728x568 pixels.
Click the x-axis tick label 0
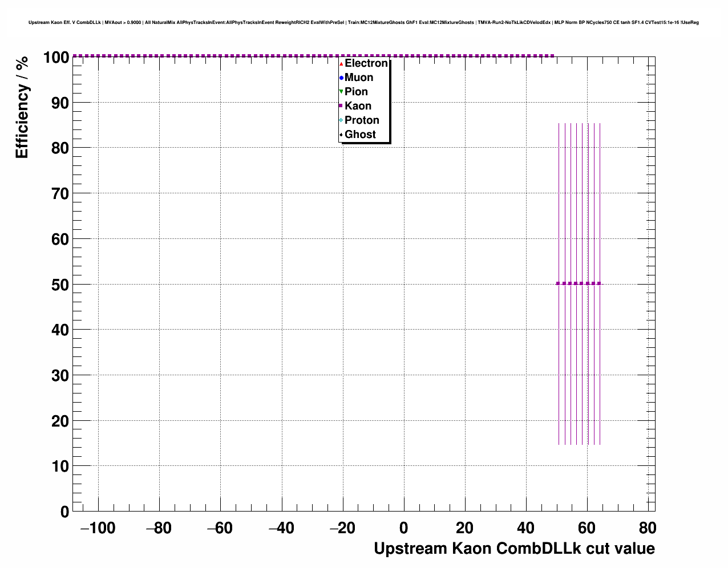pos(403,528)
